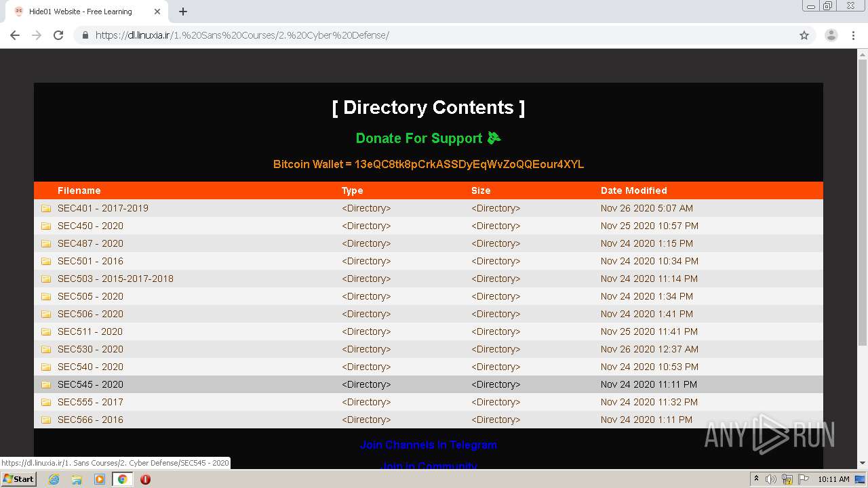Open the SEC503 - 2015-2017-2018 directory link
This screenshot has width=868, height=488.
pyautogui.click(x=115, y=279)
